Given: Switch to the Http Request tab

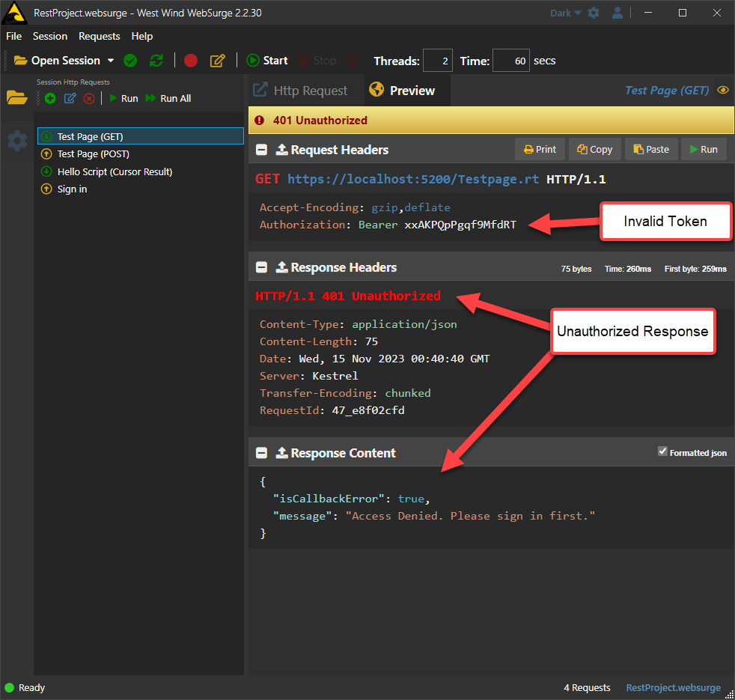Looking at the screenshot, I should click(300, 90).
